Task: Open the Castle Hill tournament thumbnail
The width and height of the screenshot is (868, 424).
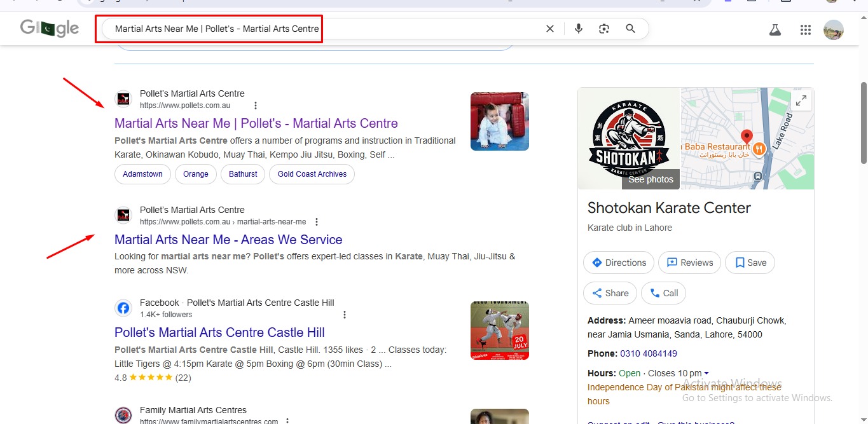Action: click(499, 331)
